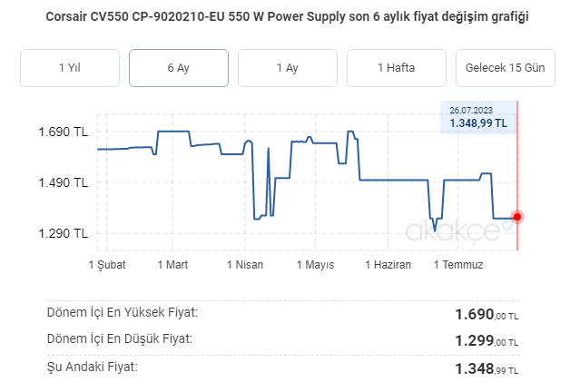Click the Dönem İçi En Yüksek Fiyat label
The height and width of the screenshot is (392, 570).
[x=122, y=313]
